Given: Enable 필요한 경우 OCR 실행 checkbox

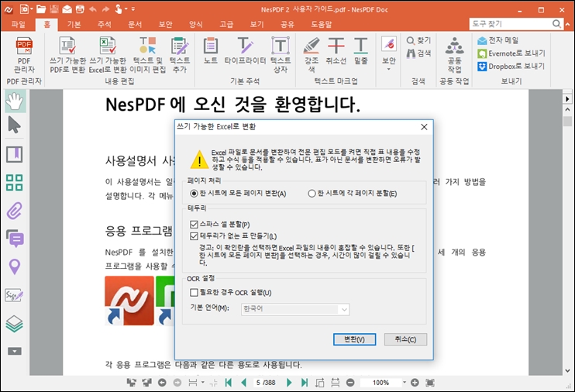Looking at the screenshot, I should pos(194,293).
